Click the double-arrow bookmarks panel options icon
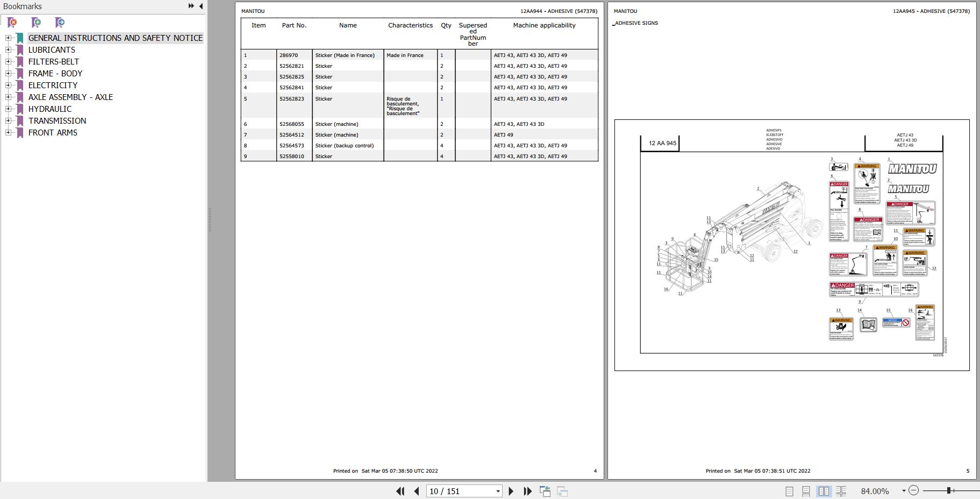 click(191, 6)
